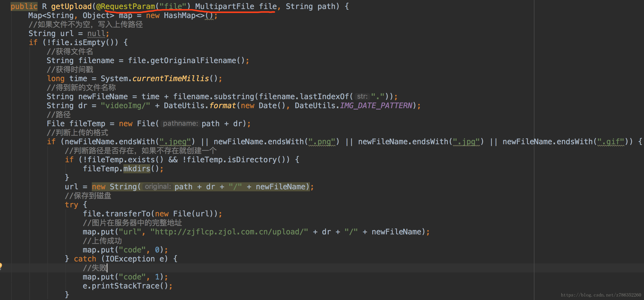Click the //判断上传的格式 comment

coord(77,133)
